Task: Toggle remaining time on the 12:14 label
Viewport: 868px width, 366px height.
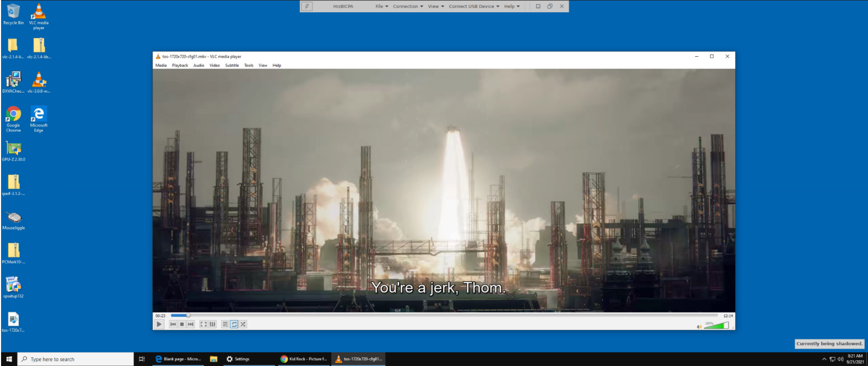Action: point(728,316)
